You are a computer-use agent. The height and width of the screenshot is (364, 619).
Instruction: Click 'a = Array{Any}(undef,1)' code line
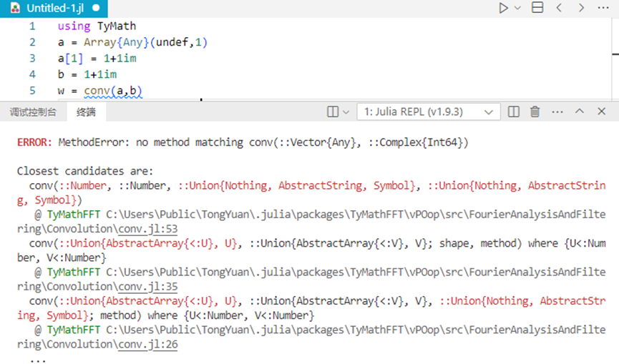coord(132,42)
